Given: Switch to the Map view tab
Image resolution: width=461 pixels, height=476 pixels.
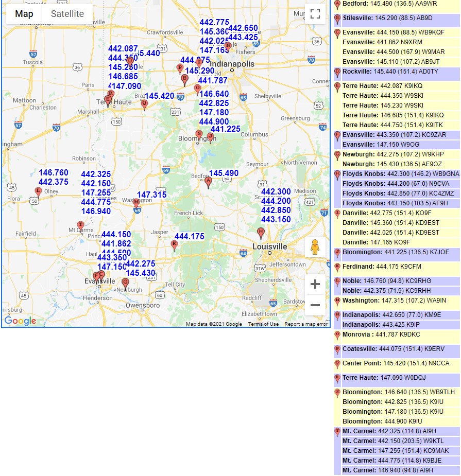Looking at the screenshot, I should [x=24, y=14].
